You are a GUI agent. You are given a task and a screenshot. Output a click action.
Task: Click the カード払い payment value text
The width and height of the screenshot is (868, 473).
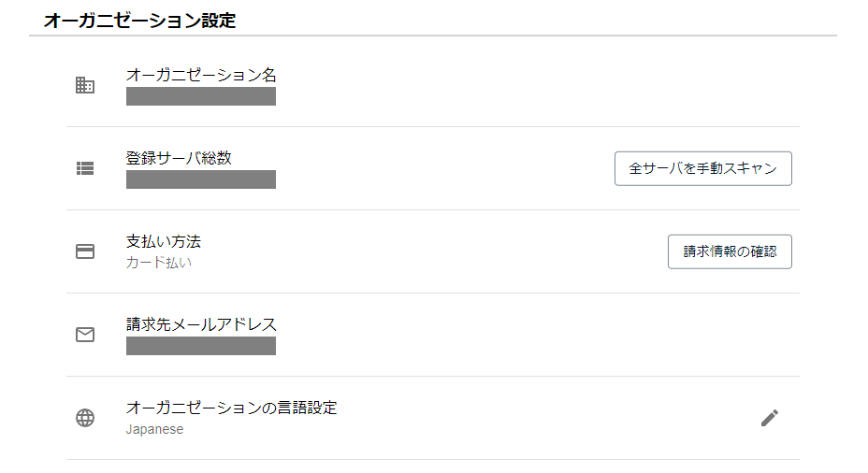pos(158,263)
